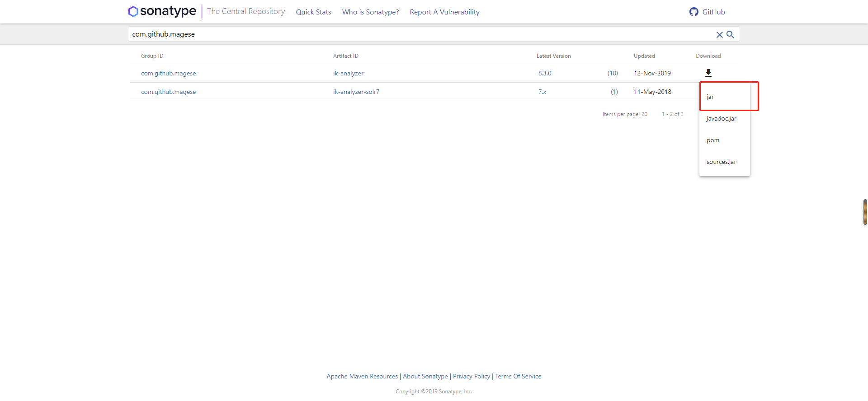
Task: Open About Sonatype footer link
Action: [x=425, y=376]
